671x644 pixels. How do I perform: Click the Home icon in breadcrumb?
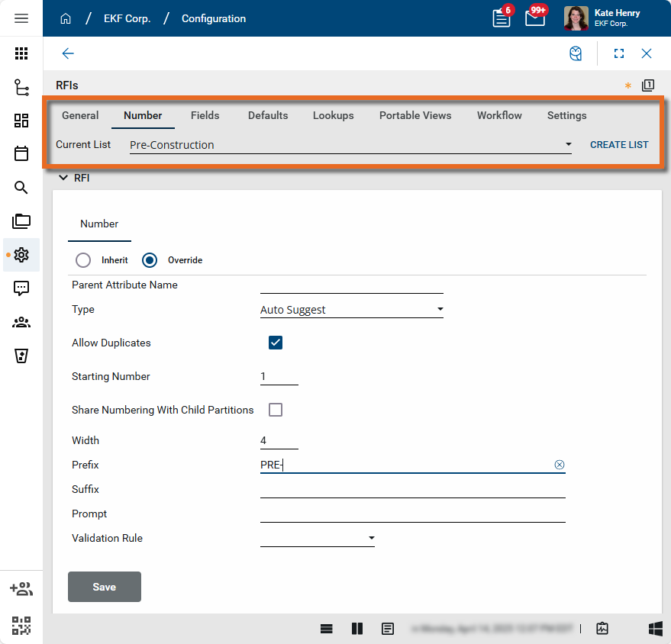tap(66, 18)
